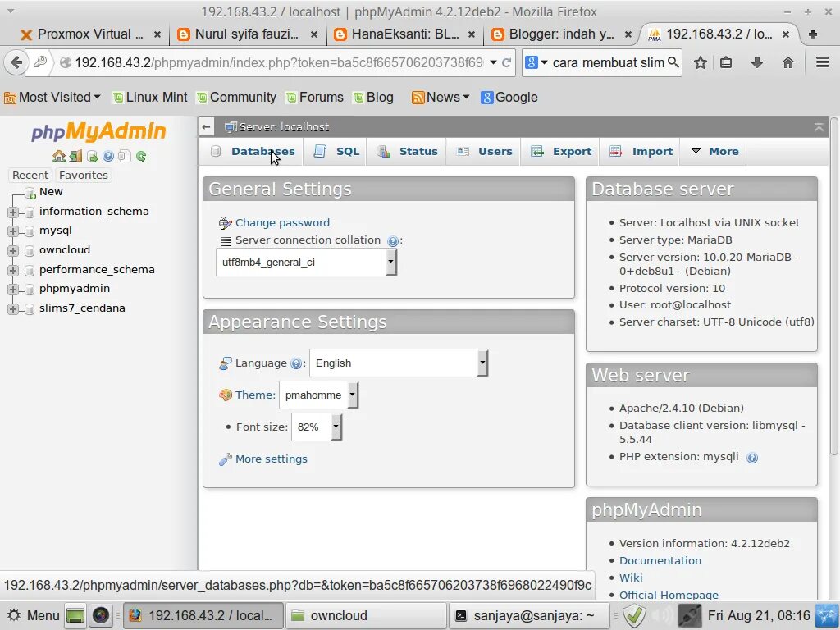This screenshot has height=630, width=840.
Task: Open the Export tab
Action: click(x=561, y=152)
